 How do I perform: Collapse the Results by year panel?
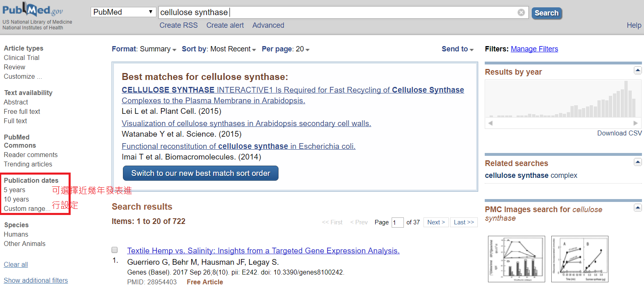point(637,71)
